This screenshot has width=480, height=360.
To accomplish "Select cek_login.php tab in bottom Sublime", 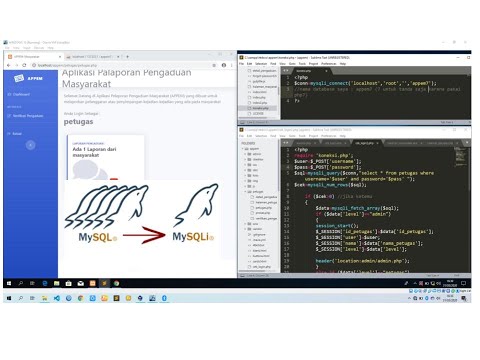I will tap(366, 143).
